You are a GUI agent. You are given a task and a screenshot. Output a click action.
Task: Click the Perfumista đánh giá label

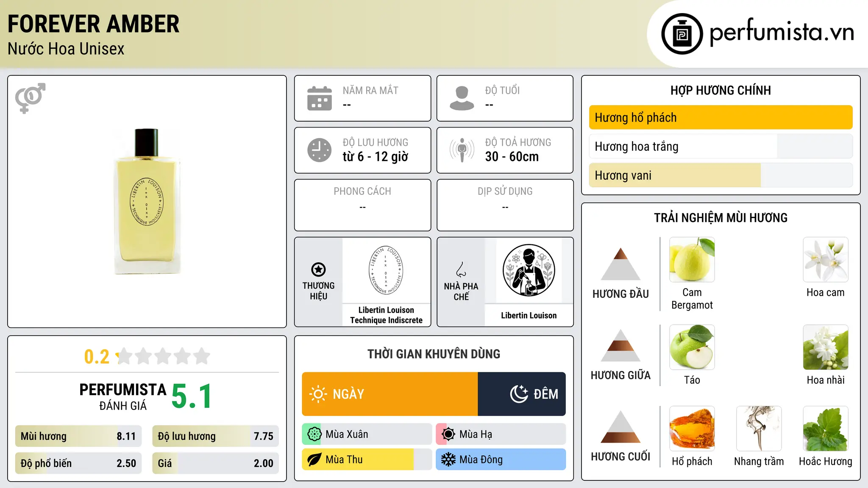point(123,396)
